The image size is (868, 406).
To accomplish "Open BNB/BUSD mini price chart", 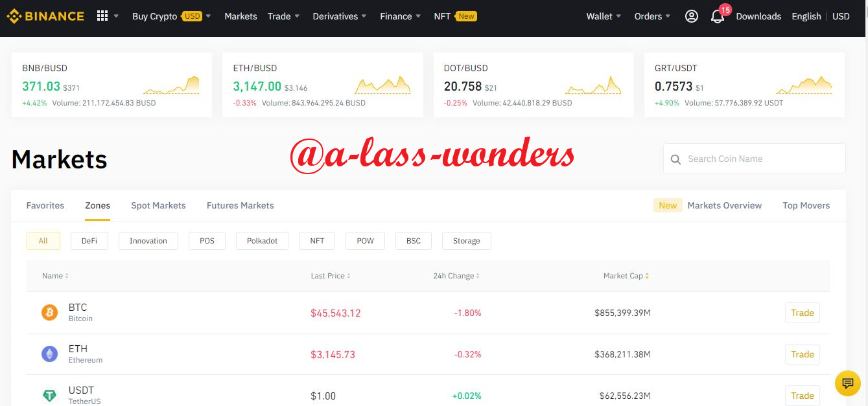I will coord(171,85).
